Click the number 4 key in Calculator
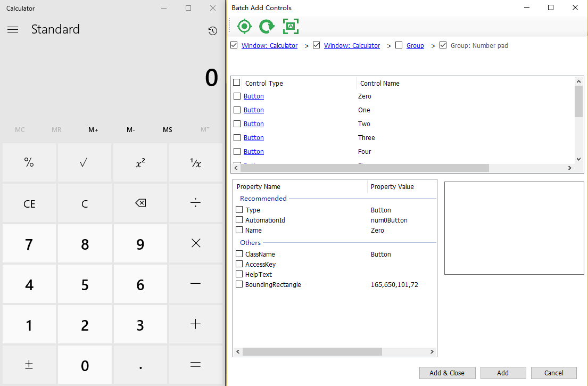Image resolution: width=588 pixels, height=386 pixels. pyautogui.click(x=29, y=284)
